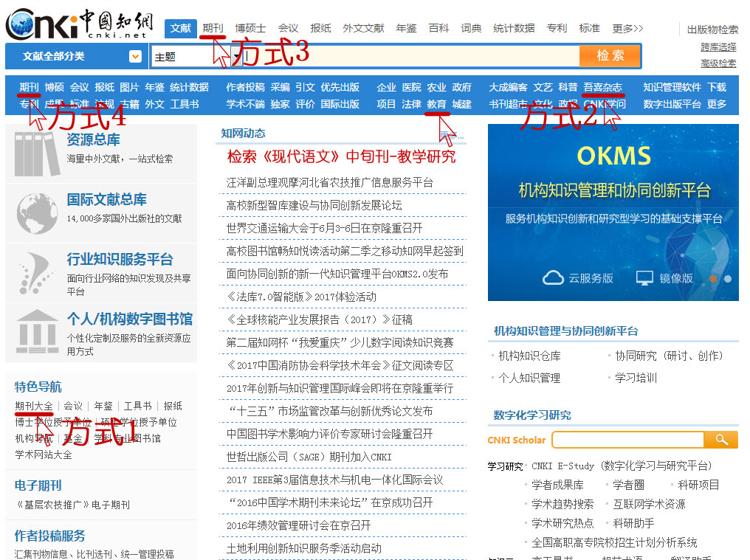Open 学术网站大全 link
750x560 pixels.
[x=44, y=454]
